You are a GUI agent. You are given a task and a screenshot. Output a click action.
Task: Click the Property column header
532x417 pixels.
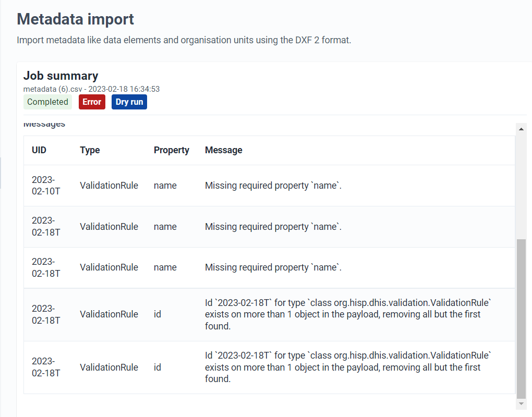point(172,150)
